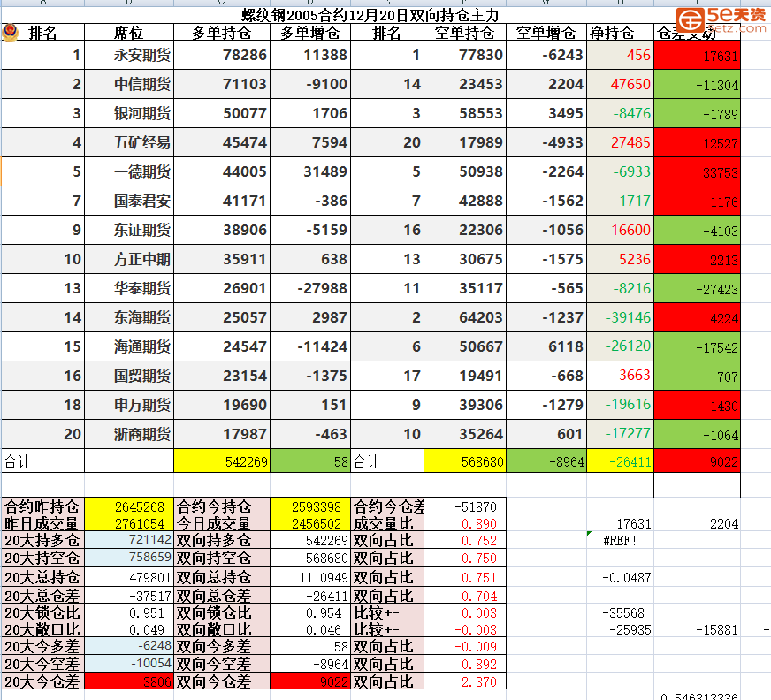Click the 银河期货 seat cell
The width and height of the screenshot is (771, 700).
pos(129,113)
